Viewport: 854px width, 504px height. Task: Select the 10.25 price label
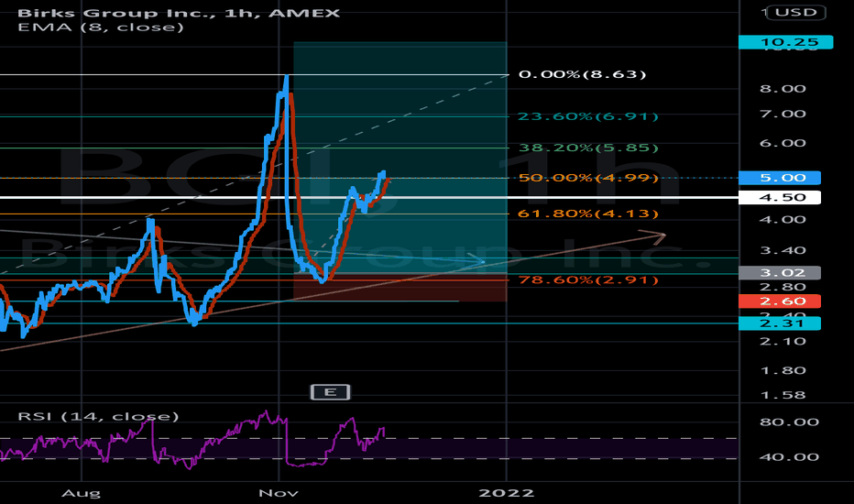785,42
